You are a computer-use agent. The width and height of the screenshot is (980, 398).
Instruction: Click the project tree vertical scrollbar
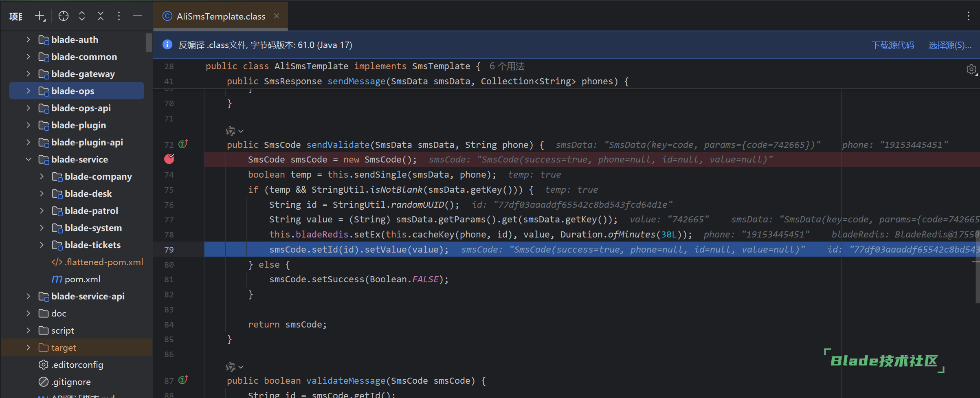149,42
